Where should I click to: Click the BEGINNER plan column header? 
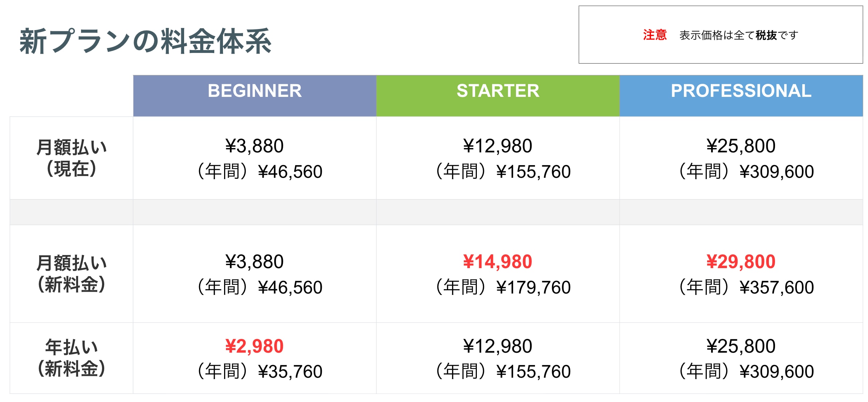[x=255, y=91]
